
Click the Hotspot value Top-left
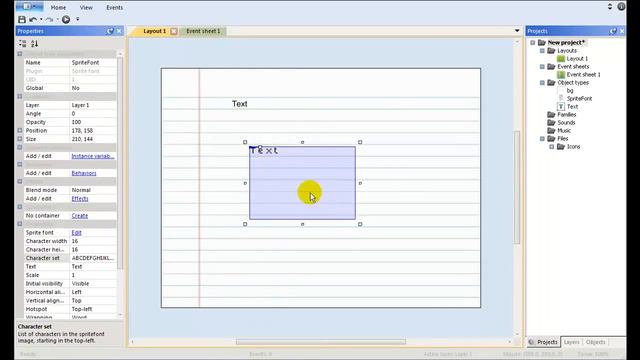pyautogui.click(x=93, y=309)
